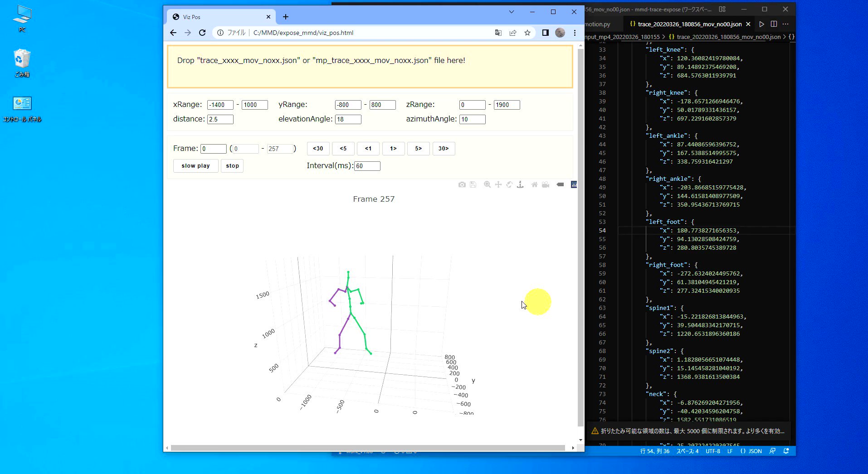868x474 pixels.
Task: Focus the Frame number input
Action: [214, 149]
